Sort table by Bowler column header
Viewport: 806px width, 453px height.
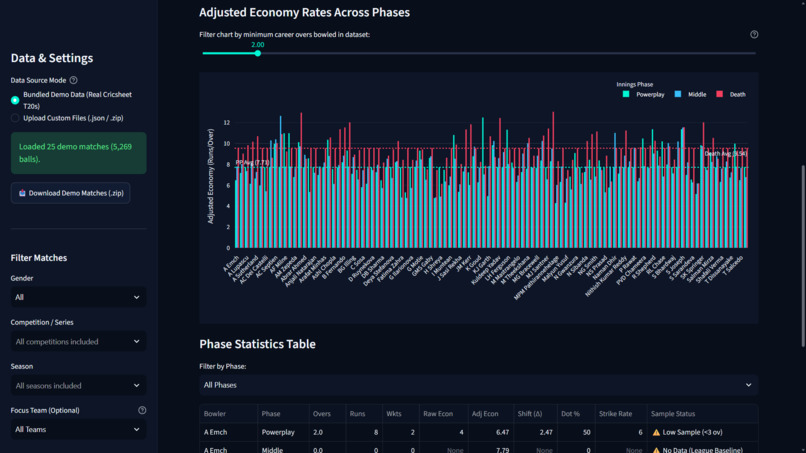click(x=228, y=414)
